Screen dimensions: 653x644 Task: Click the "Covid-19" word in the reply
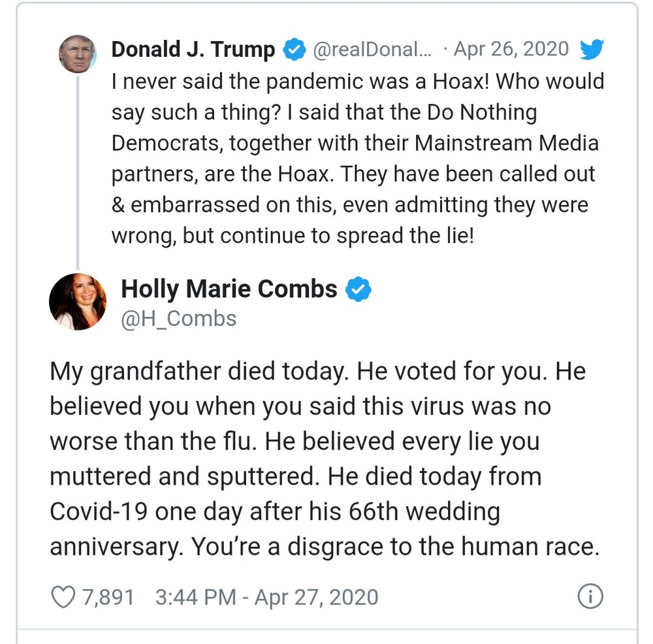point(98,511)
